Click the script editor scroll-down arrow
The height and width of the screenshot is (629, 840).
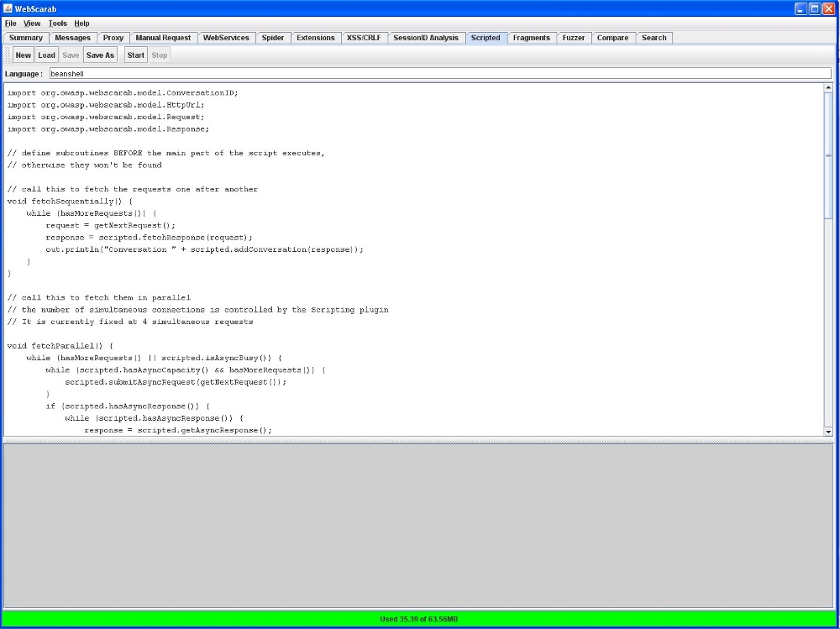point(828,432)
